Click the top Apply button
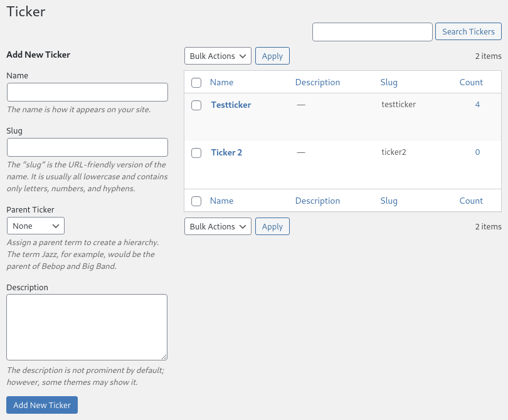 pyautogui.click(x=272, y=56)
